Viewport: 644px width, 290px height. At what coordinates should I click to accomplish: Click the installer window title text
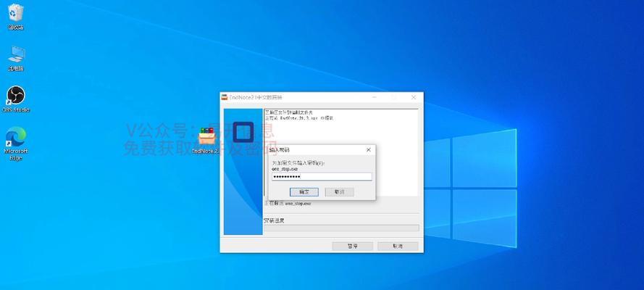tap(256, 97)
